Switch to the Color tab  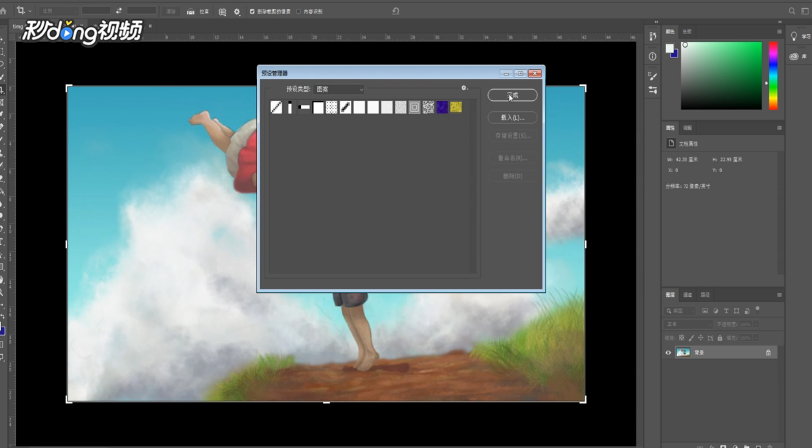pos(670,32)
